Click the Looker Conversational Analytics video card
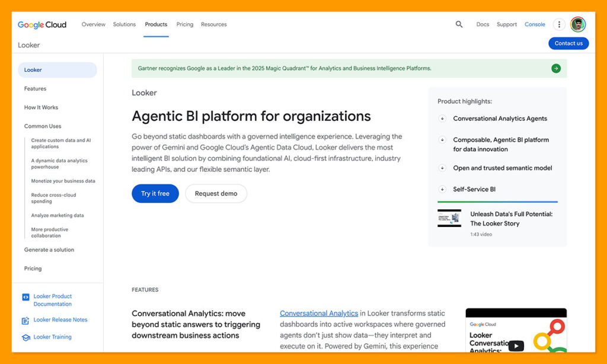Screen dimensions: 607x364 (x=516, y=330)
